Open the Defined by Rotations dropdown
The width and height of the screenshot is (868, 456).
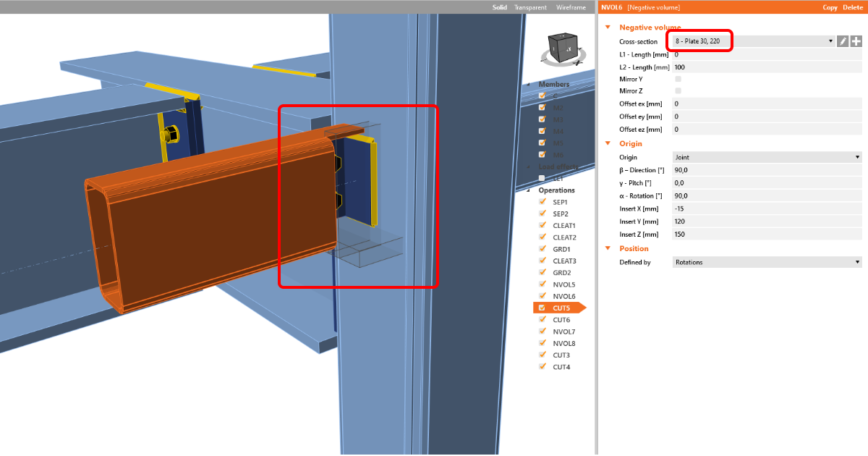(x=767, y=262)
